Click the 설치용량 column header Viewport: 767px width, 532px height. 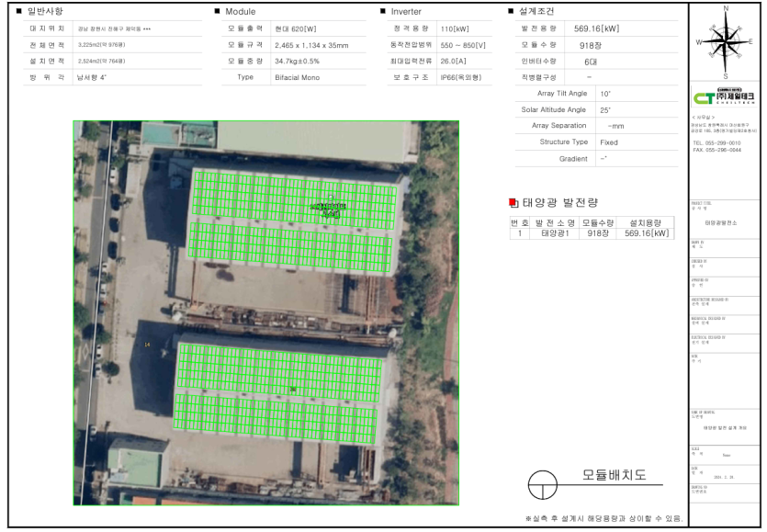pyautogui.click(x=644, y=221)
